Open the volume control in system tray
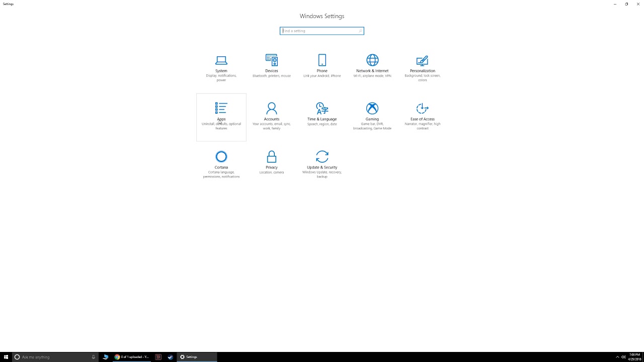Screen dimensions: 644x362 [x=624, y=357]
